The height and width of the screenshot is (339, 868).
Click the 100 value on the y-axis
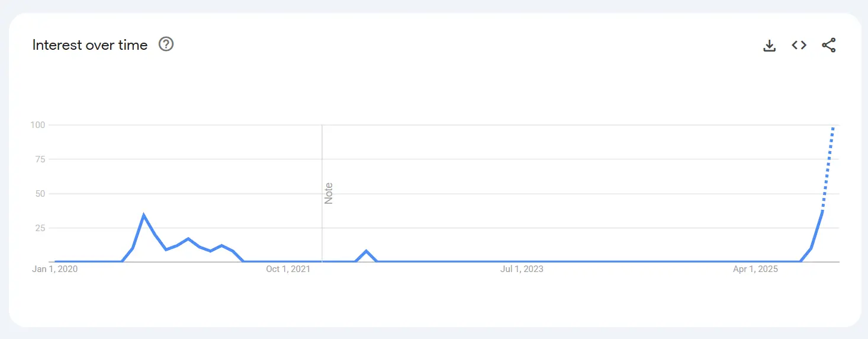pyautogui.click(x=38, y=125)
